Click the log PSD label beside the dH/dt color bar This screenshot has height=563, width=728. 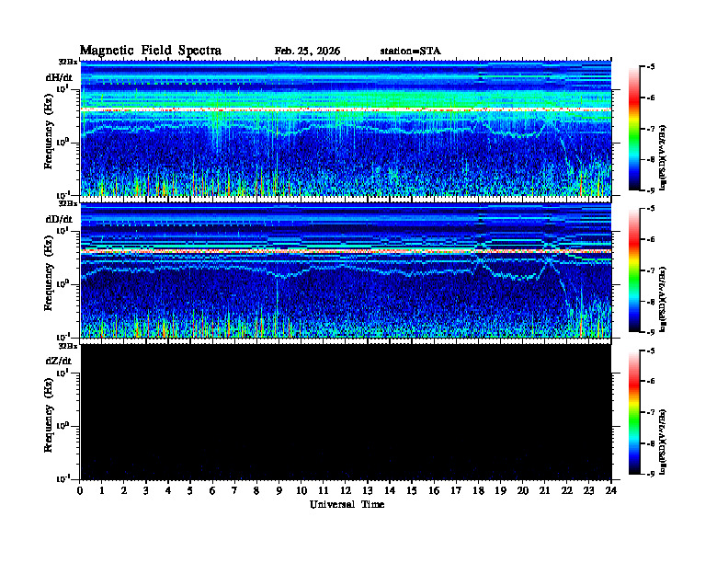[663, 157]
